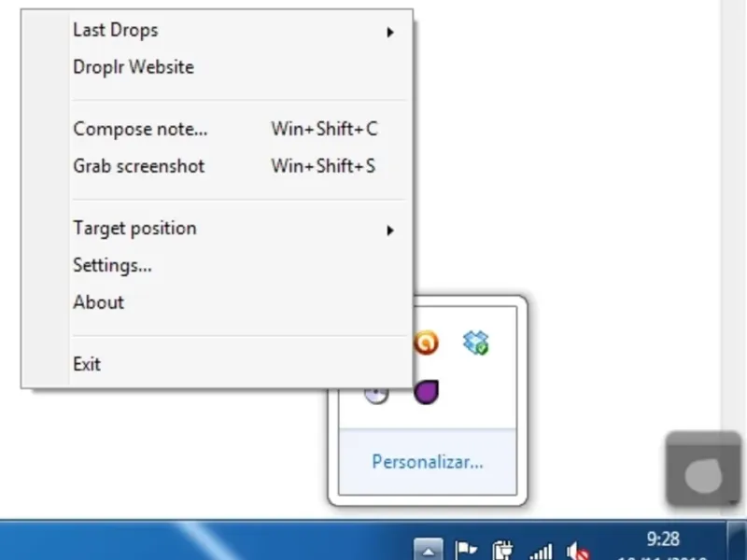Exit Droplr from the menu
The height and width of the screenshot is (560, 747).
217,364
